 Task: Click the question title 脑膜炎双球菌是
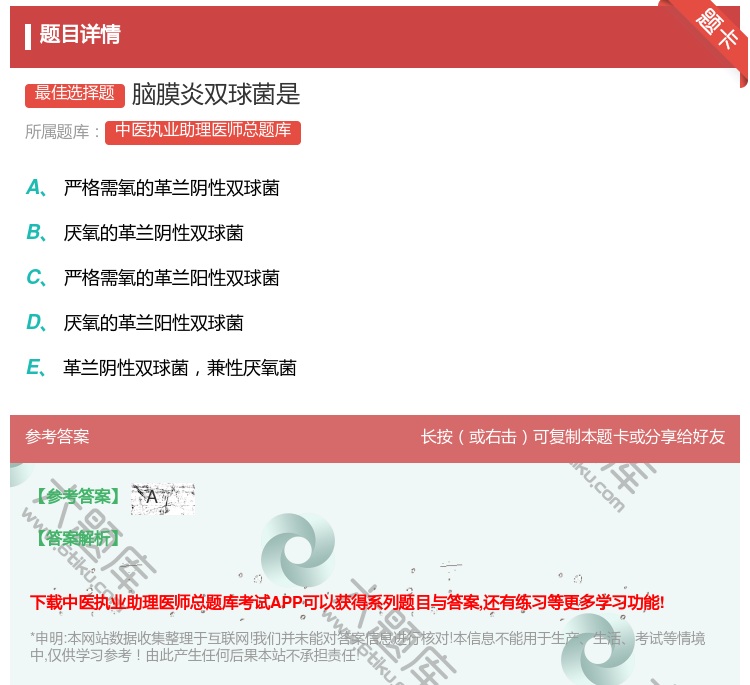(x=216, y=94)
